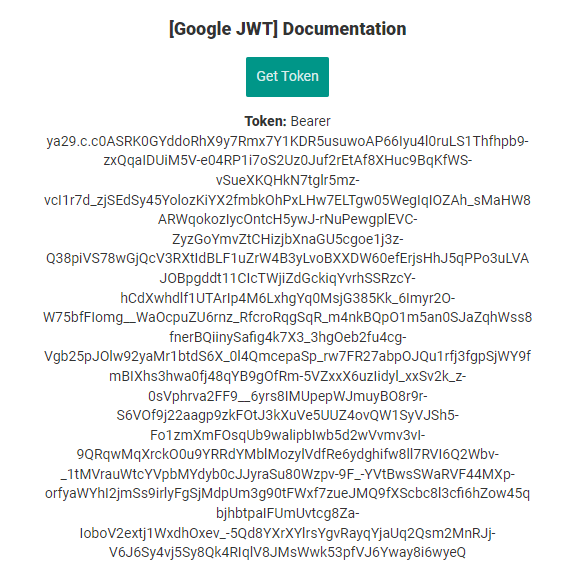
Task: Click the green Get Token button
Action: tap(287, 77)
